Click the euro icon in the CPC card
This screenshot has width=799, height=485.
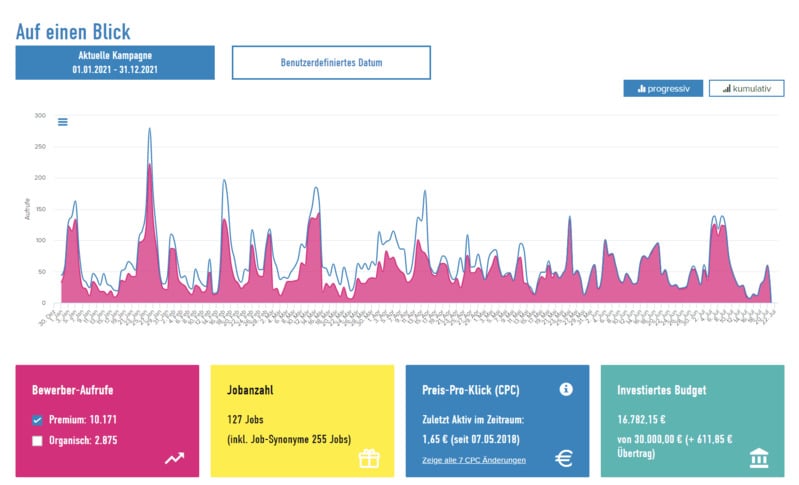coord(564,458)
